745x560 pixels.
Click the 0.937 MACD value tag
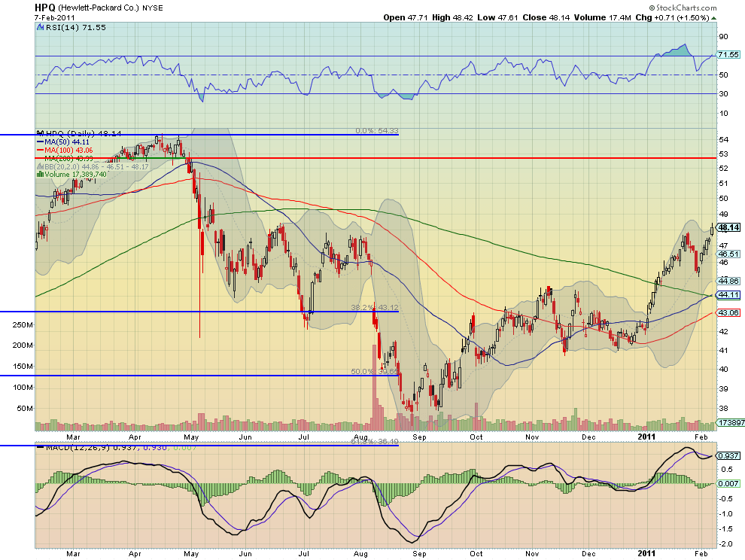pyautogui.click(x=728, y=455)
